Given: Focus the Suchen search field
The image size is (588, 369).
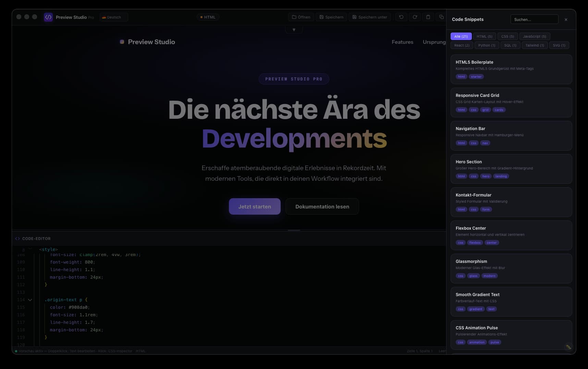Looking at the screenshot, I should click(534, 20).
